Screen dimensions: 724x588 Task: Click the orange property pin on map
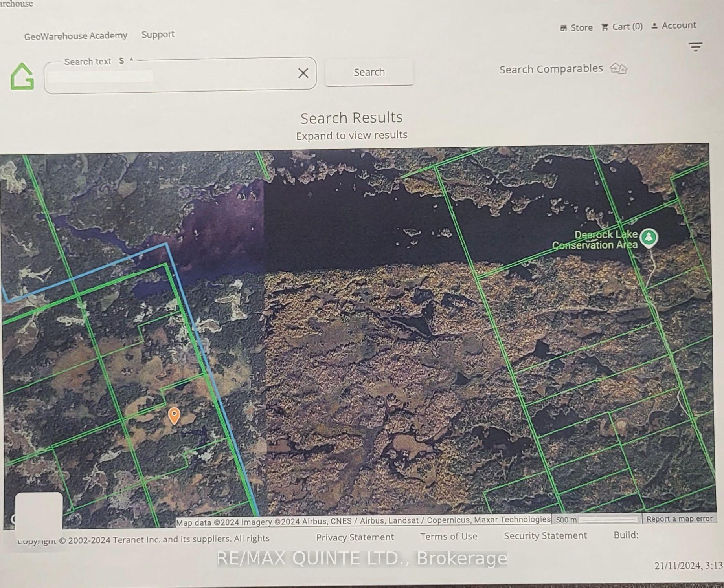tap(174, 416)
